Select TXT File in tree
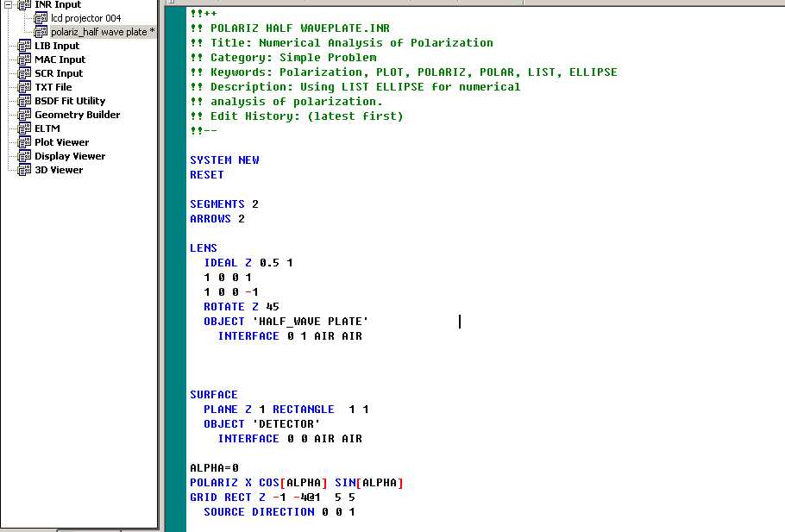This screenshot has height=532, width=785. tap(53, 87)
